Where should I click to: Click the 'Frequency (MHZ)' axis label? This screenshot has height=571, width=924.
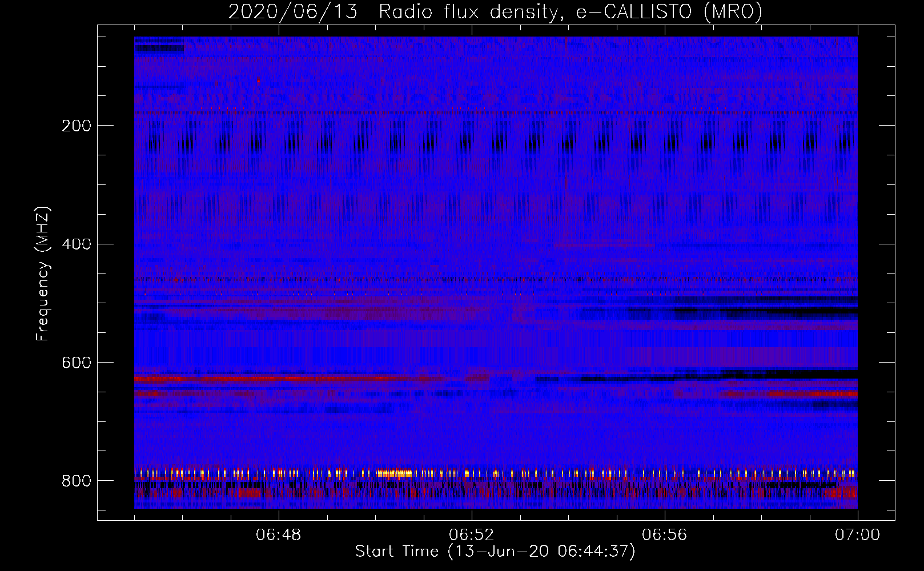(43, 274)
